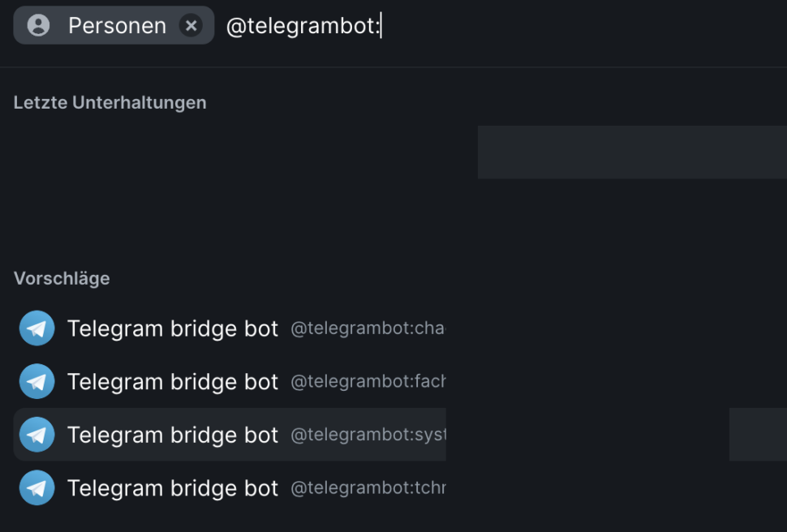Image resolution: width=787 pixels, height=532 pixels.
Task: Click the @telegrambot:fach user ID text
Action: click(x=368, y=381)
